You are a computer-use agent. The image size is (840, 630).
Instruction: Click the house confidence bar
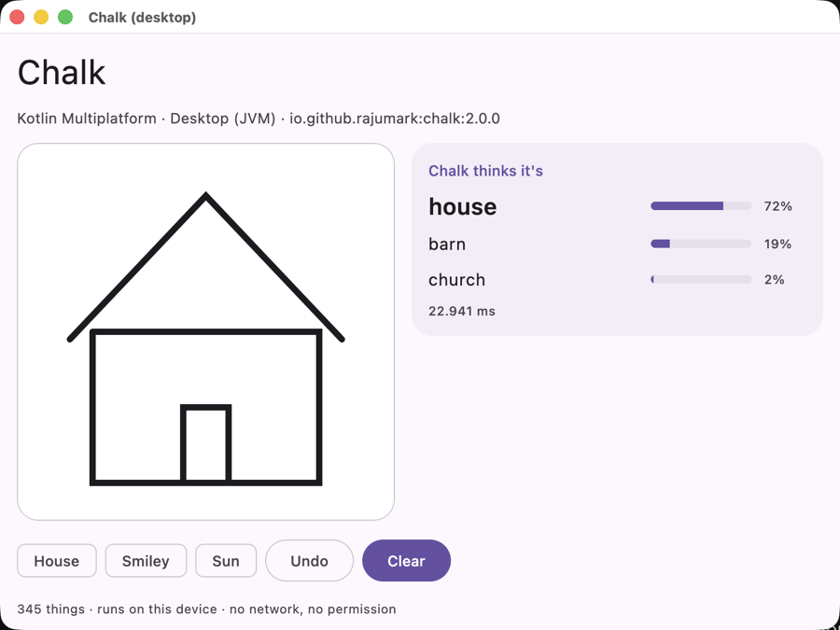(701, 206)
